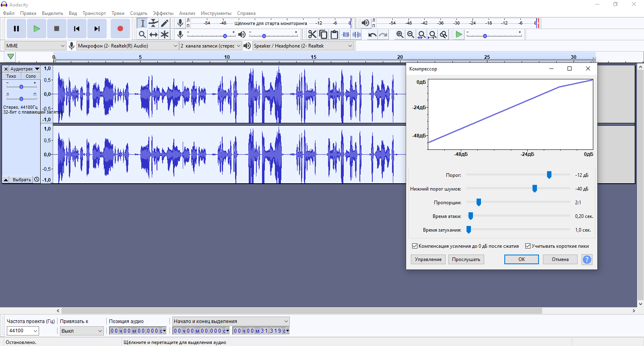Click the track pan slider
The height and width of the screenshot is (346, 644).
pyautogui.click(x=21, y=99)
